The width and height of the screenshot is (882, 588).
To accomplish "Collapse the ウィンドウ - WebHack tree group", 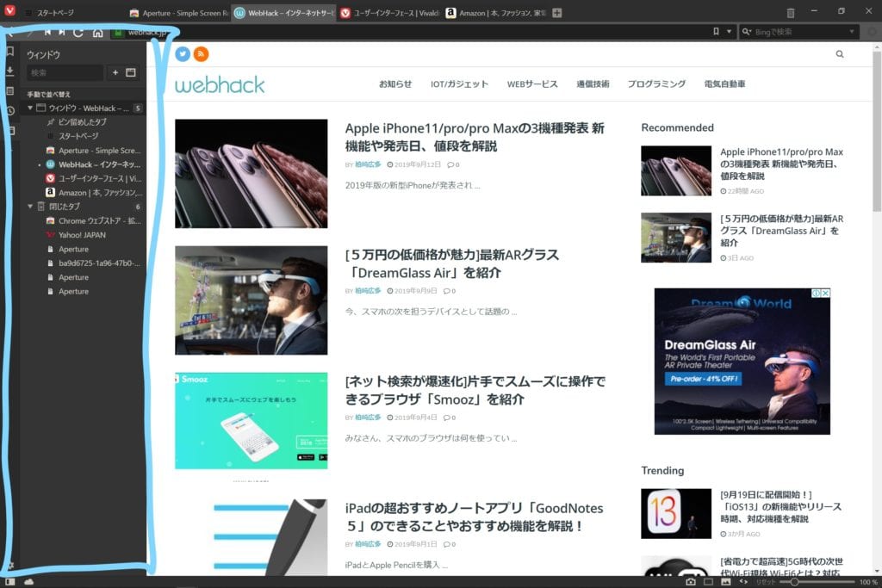I will [30, 108].
